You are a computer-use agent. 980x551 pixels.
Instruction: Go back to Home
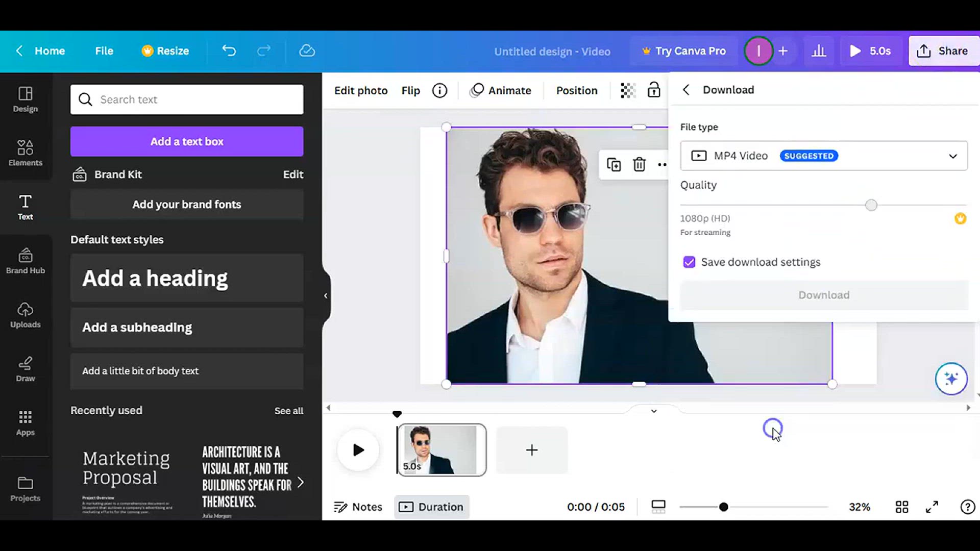point(41,51)
